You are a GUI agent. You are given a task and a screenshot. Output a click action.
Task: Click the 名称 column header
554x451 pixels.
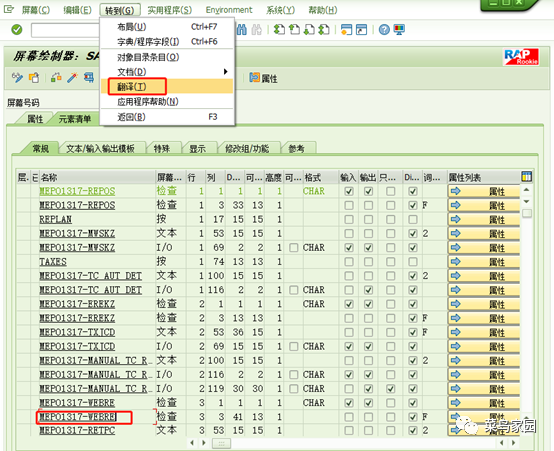tap(97, 177)
